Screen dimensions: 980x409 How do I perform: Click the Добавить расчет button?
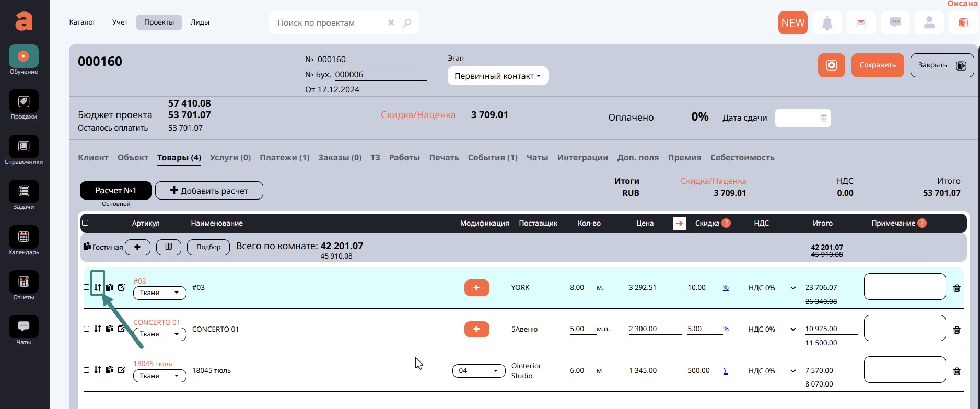pyautogui.click(x=209, y=191)
